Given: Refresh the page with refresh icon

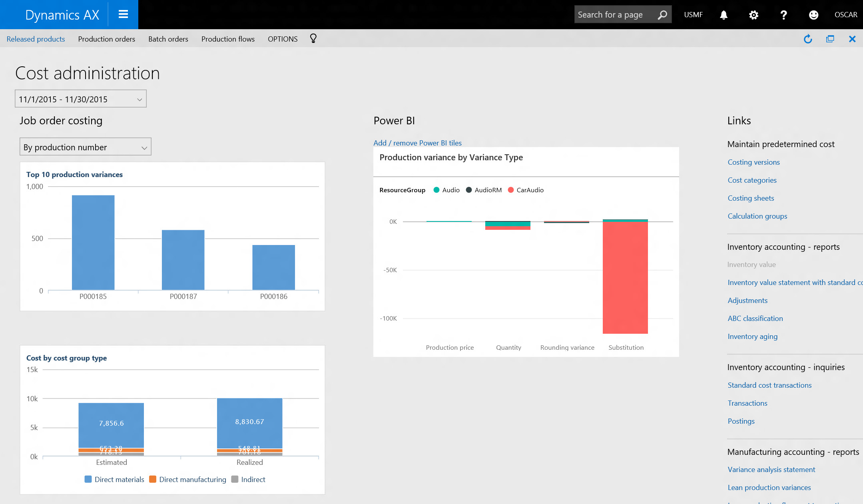Looking at the screenshot, I should click(x=808, y=39).
